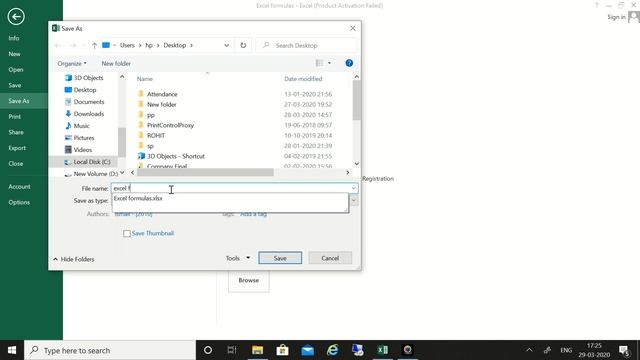Viewport: 640px width, 360px height.
Task: Click the Save button
Action: [280, 258]
